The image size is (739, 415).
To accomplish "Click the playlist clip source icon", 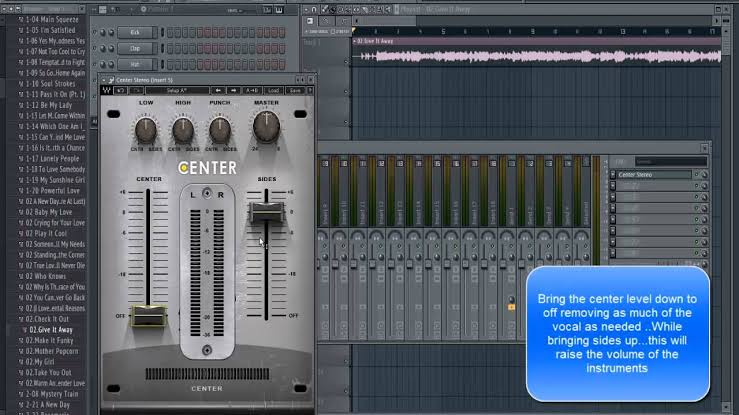I will click(310, 21).
